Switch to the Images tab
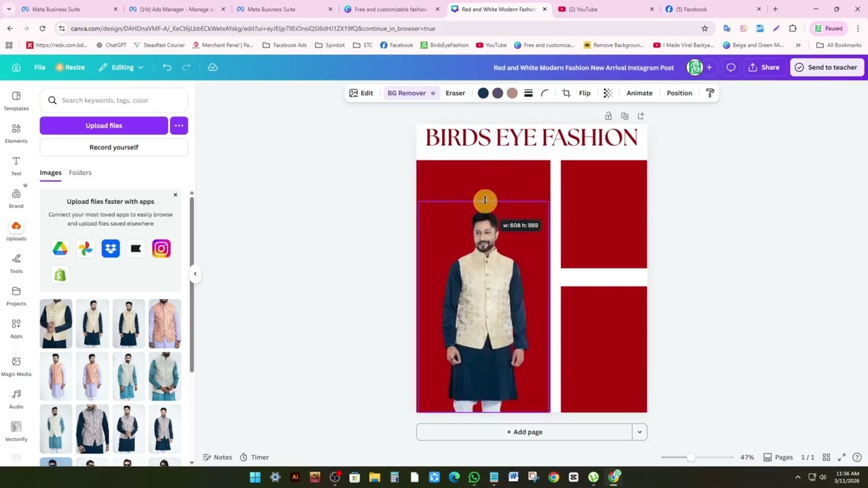This screenshot has height=488, width=868. tap(50, 172)
